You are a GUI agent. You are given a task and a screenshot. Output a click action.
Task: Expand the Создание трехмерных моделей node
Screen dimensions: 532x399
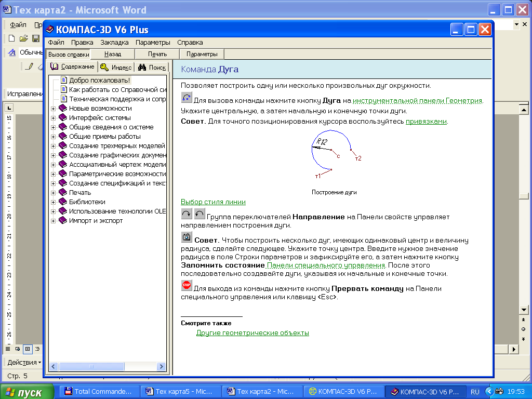54,146
